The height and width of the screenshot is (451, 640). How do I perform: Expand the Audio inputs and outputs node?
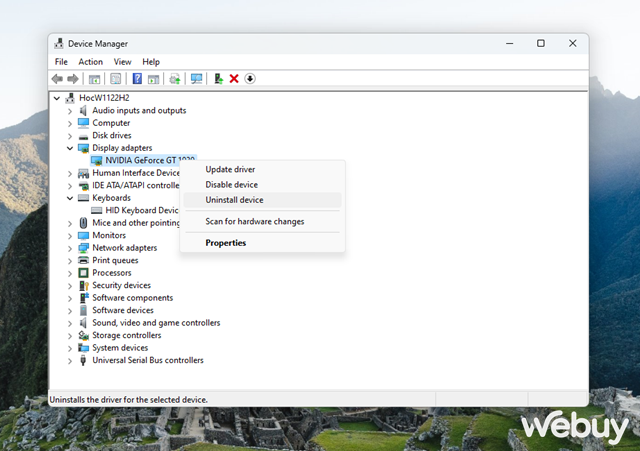pos(70,111)
